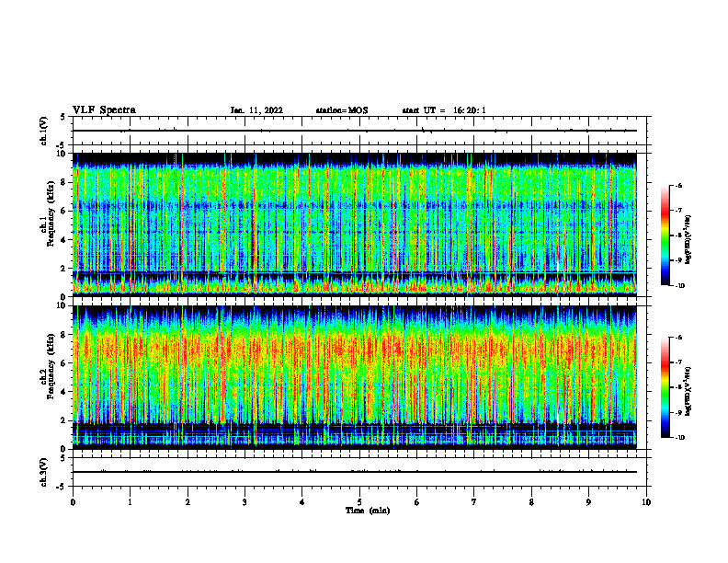Click time axis tick label "5"
The image size is (728, 563).
(x=359, y=502)
